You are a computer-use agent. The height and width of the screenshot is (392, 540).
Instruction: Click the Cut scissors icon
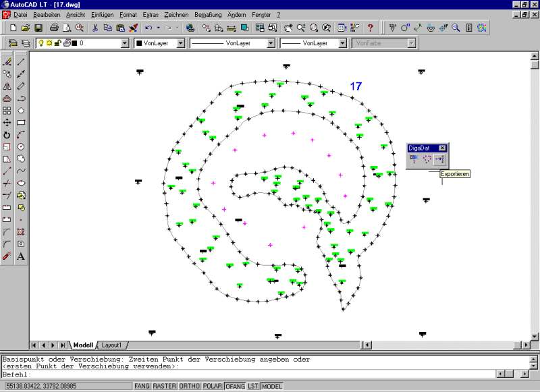95,28
